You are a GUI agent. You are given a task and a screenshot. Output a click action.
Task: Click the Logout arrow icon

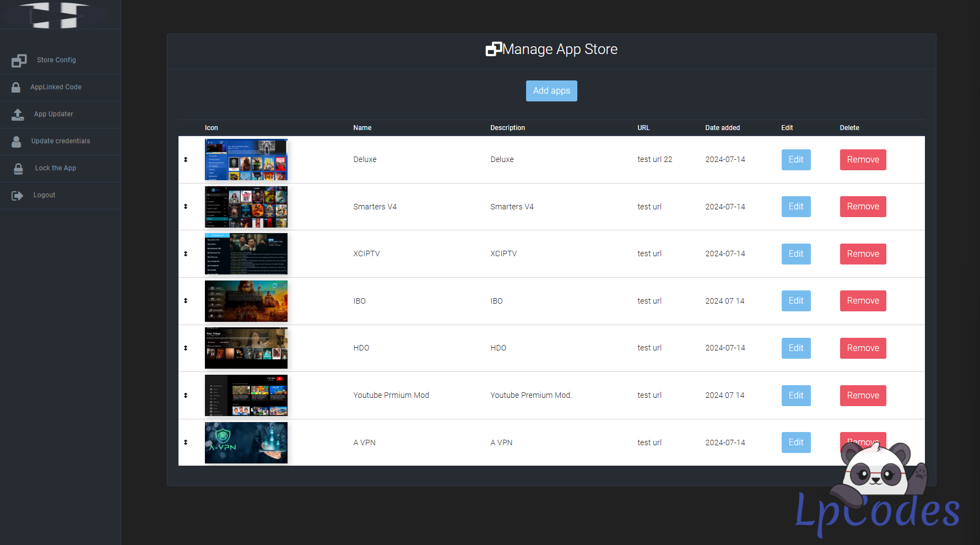pos(18,196)
